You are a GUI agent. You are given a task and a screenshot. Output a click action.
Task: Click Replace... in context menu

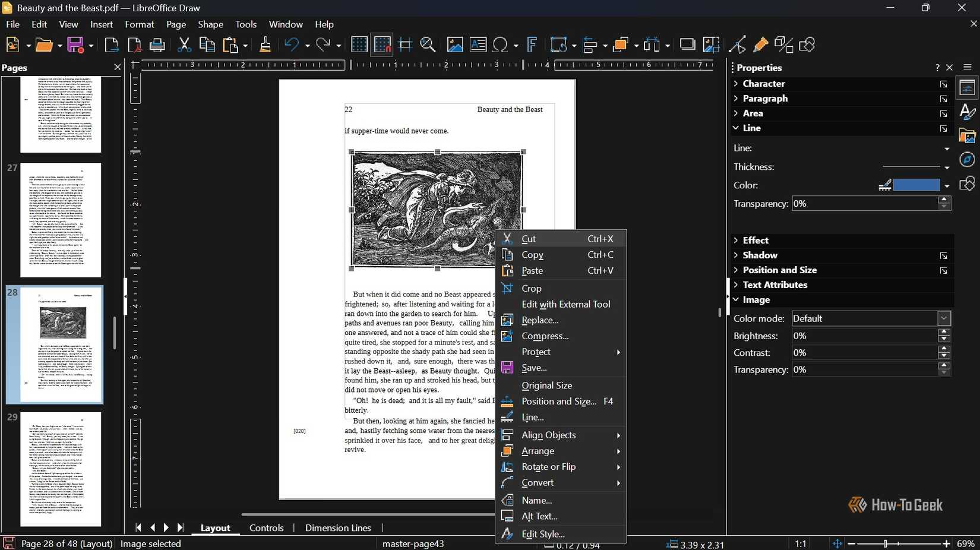[x=561, y=320]
